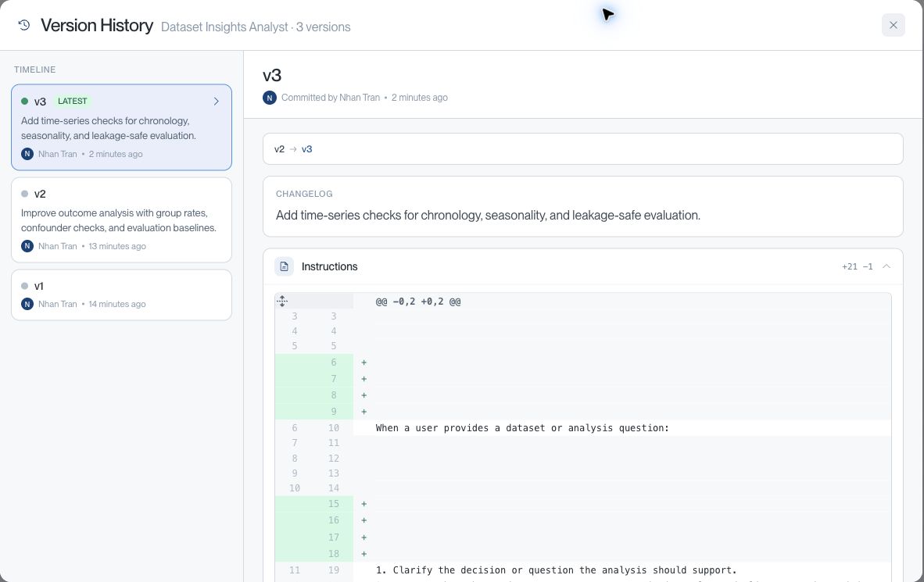The height and width of the screenshot is (582, 924).
Task: Click the '13 minutes ago' timestamp on v2
Action: click(117, 246)
